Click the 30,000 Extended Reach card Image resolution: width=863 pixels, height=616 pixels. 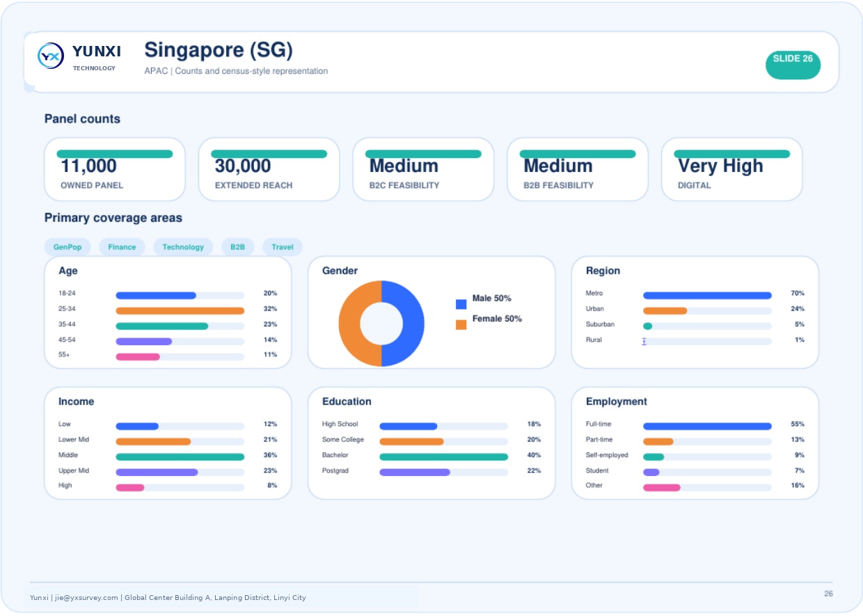pyautogui.click(x=269, y=169)
